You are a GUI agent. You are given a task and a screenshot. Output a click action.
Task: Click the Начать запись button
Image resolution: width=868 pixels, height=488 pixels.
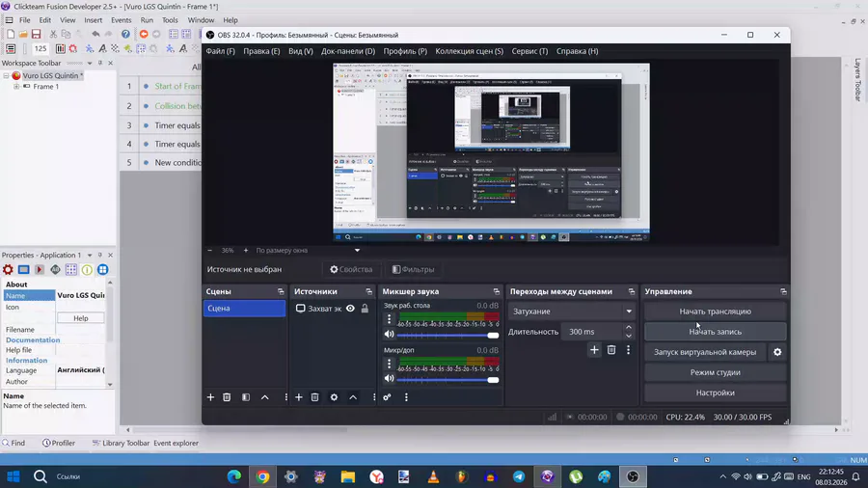716,332
